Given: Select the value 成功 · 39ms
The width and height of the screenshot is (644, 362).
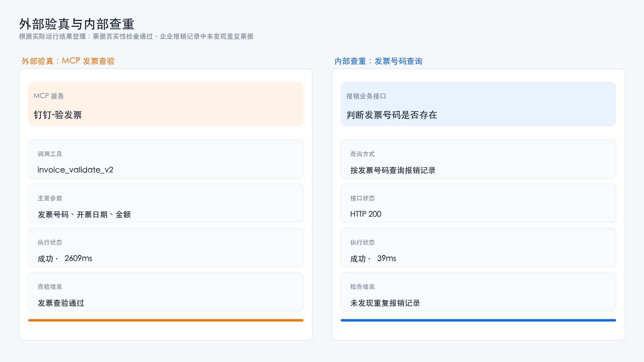Looking at the screenshot, I should coord(373,258).
